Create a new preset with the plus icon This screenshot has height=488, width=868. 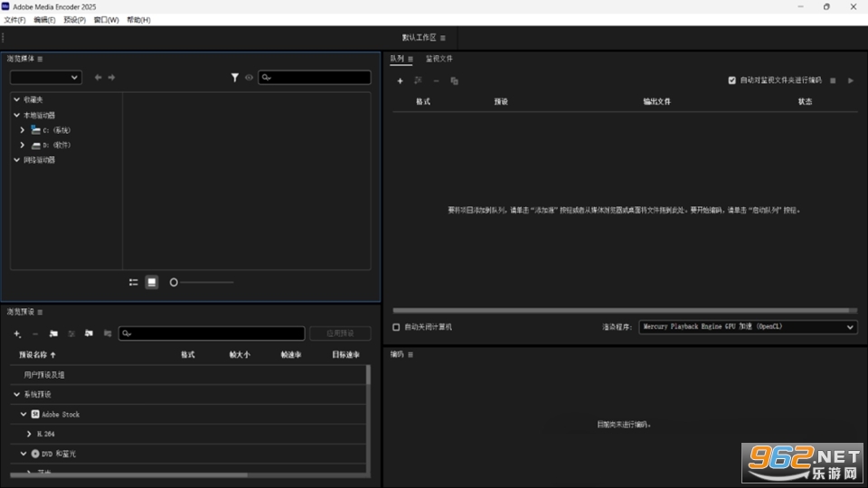point(17,333)
